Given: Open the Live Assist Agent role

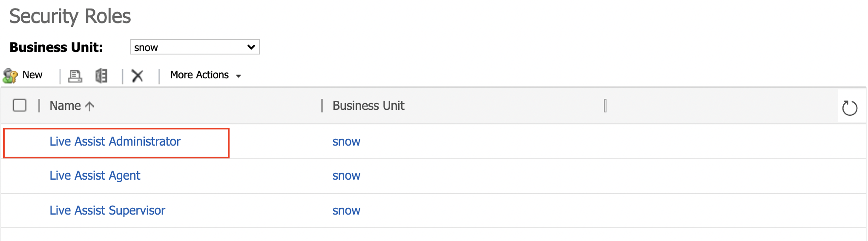Looking at the screenshot, I should click(95, 175).
